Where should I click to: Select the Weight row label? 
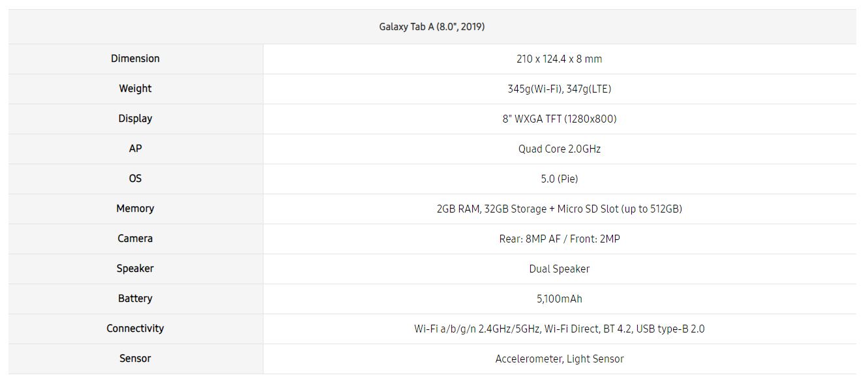[135, 89]
